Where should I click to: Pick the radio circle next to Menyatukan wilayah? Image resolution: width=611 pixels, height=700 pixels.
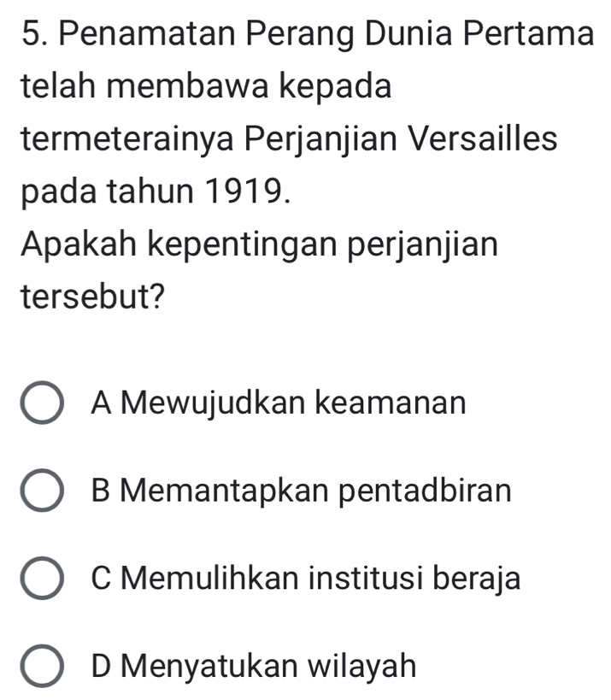coord(42,666)
